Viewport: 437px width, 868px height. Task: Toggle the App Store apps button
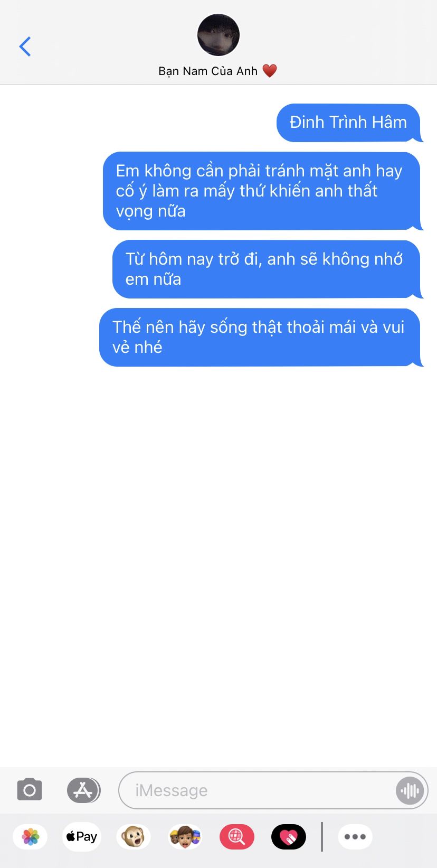coord(83,790)
